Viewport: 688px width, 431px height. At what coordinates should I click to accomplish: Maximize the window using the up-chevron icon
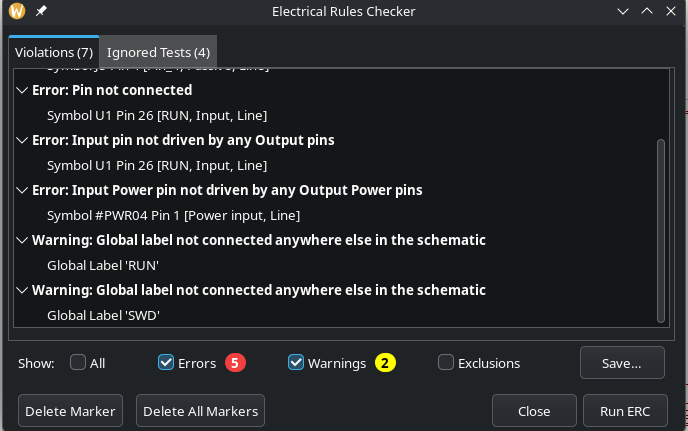click(x=646, y=12)
